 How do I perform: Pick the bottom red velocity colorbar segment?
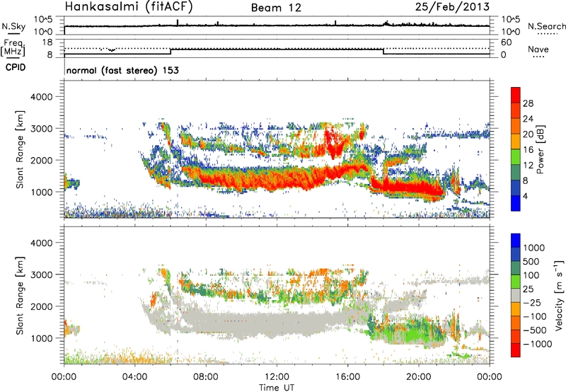[516, 350]
